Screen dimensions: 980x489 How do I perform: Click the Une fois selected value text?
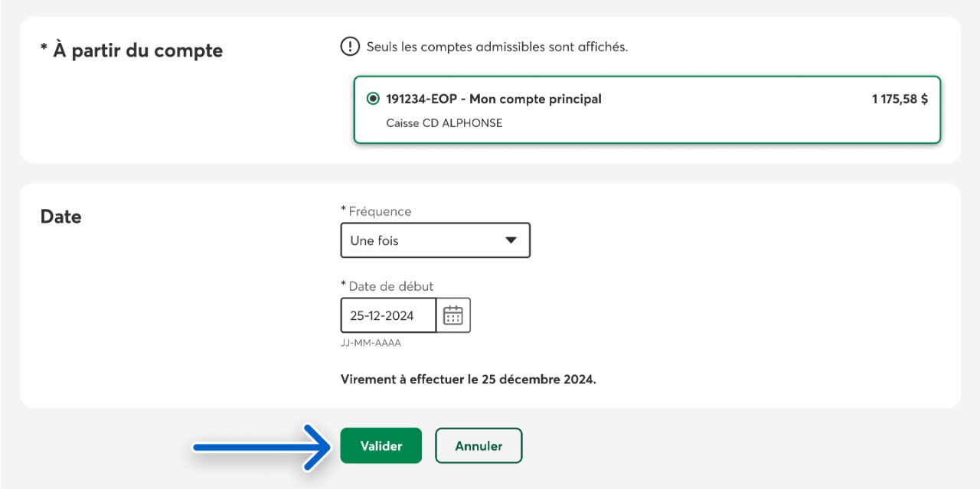click(374, 240)
